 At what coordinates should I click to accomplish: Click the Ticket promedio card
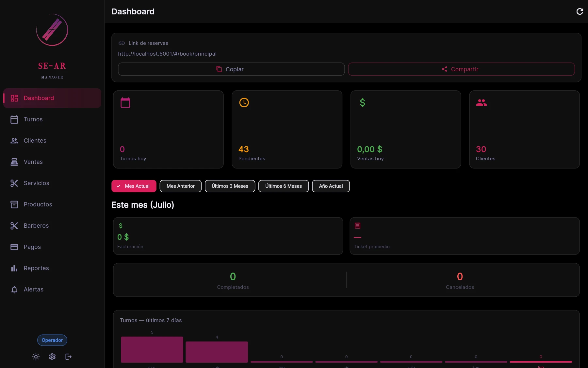465,236
